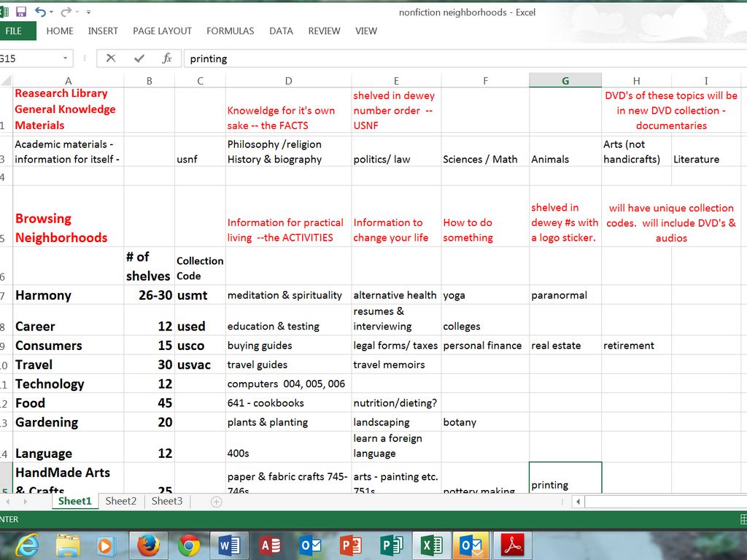
Task: Click the Undo arrow icon
Action: [x=40, y=12]
